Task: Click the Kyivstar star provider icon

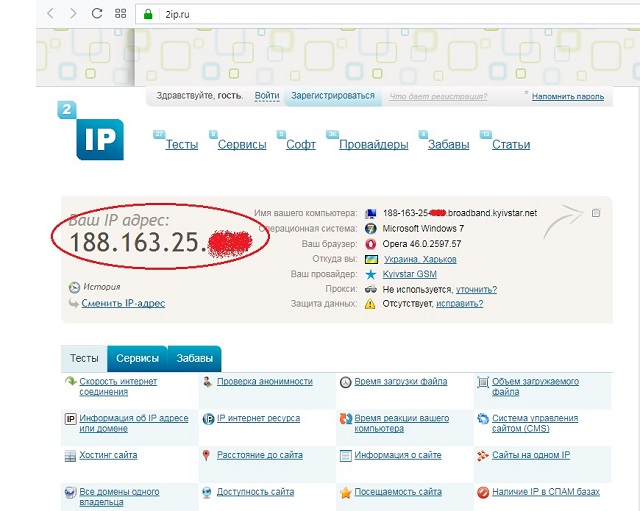Action: point(371,274)
